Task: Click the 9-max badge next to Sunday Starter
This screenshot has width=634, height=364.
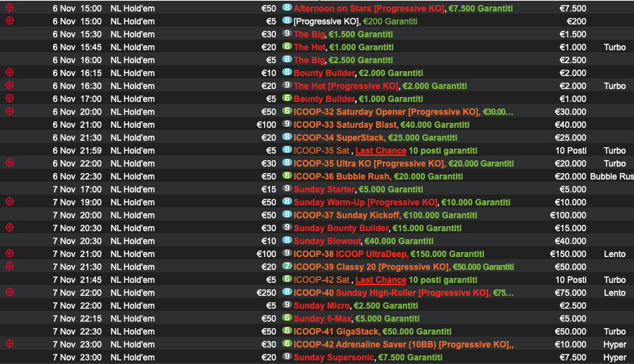Action: click(287, 189)
